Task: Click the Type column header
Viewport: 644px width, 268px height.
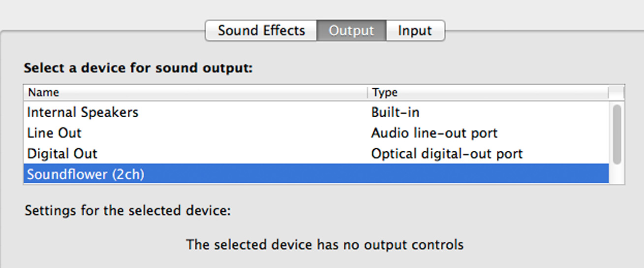Action: tap(385, 93)
